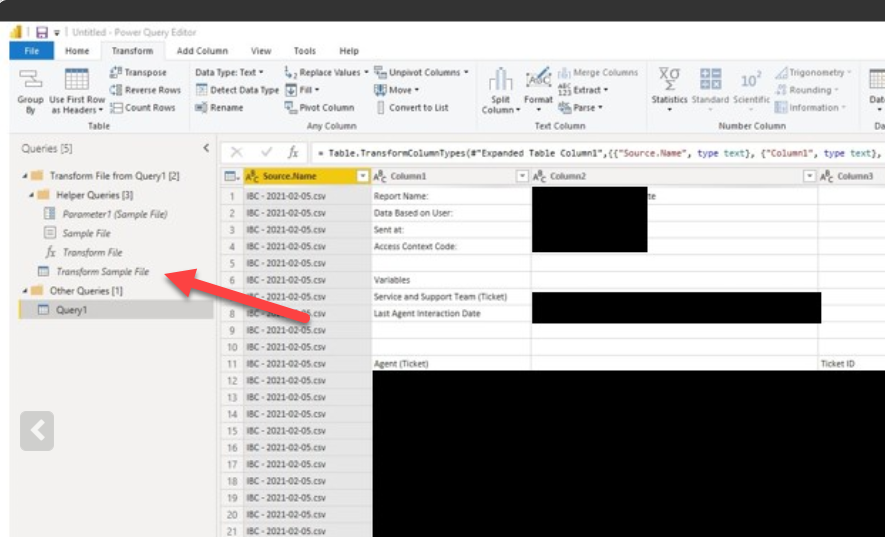Open the Trigonometry dropdown

click(x=813, y=72)
